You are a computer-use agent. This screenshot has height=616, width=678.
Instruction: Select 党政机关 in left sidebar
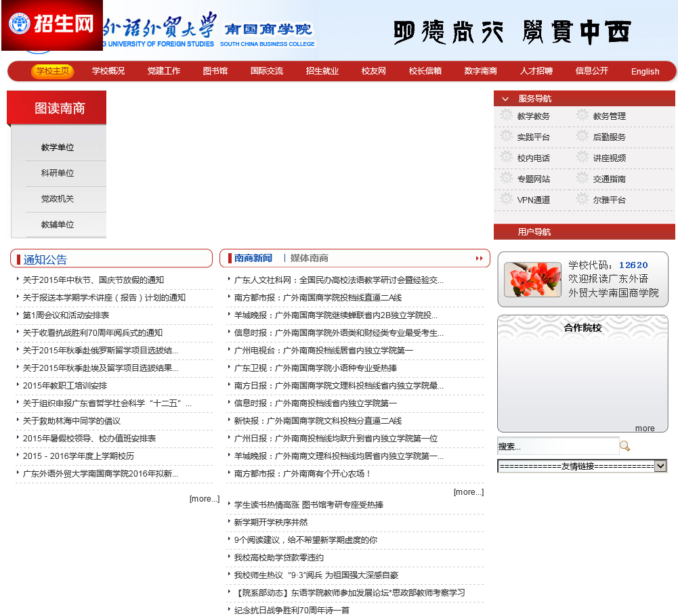58,199
